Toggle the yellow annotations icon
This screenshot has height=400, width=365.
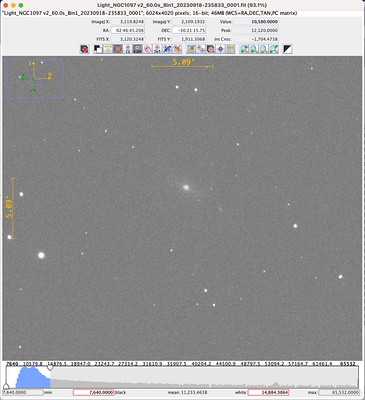(108, 49)
